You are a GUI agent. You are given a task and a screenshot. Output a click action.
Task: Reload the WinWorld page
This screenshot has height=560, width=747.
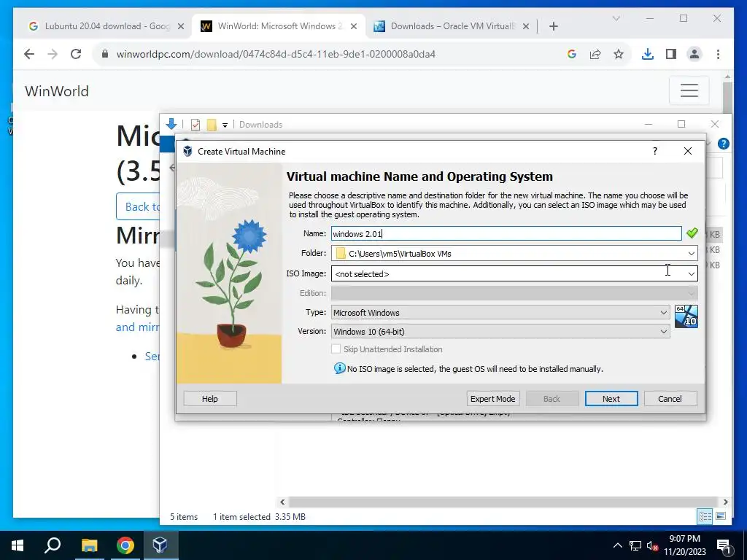76,54
